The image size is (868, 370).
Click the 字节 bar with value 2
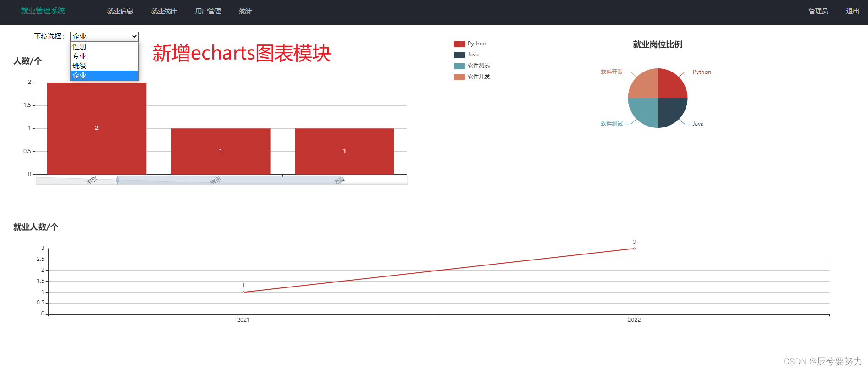(x=97, y=128)
